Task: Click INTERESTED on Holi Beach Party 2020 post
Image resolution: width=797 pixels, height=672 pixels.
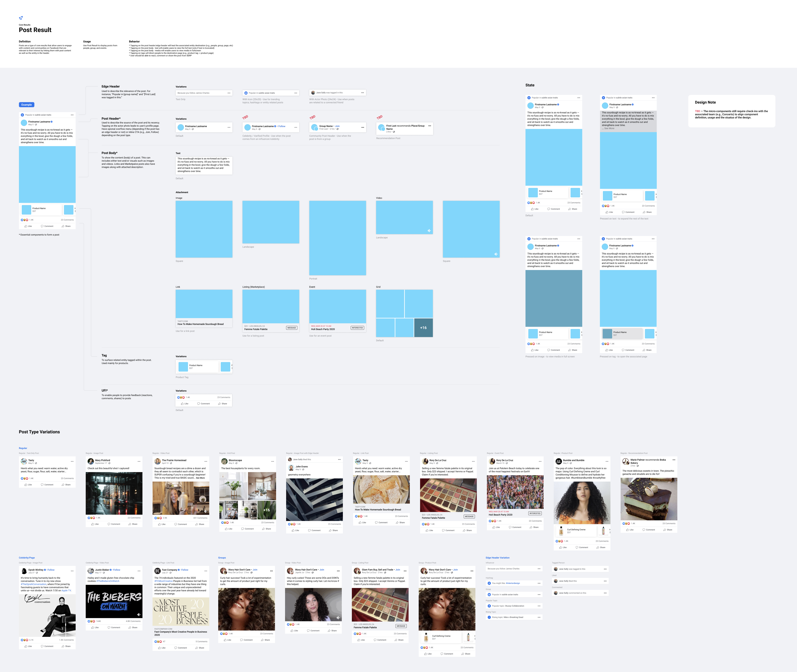Action: click(x=535, y=514)
